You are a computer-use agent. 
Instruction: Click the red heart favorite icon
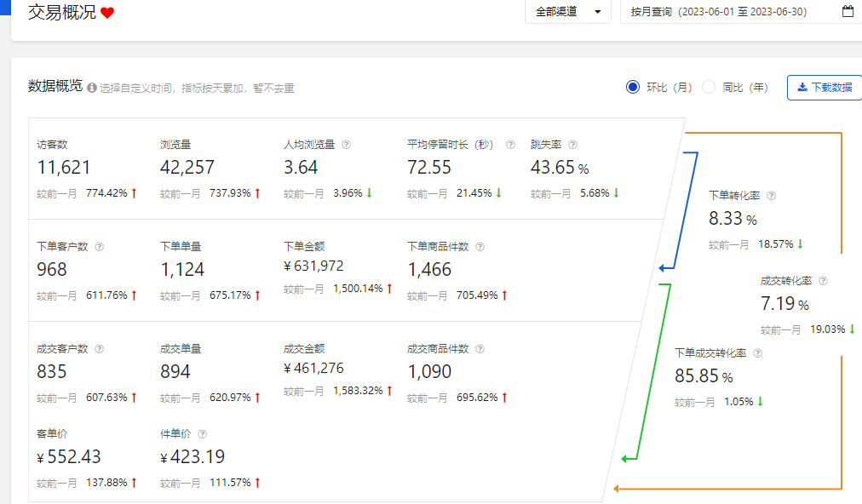pos(107,13)
